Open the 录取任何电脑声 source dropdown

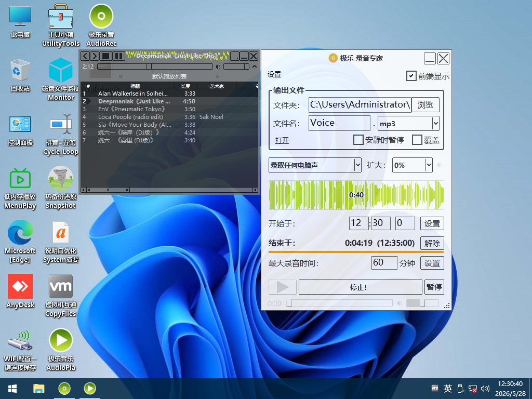point(315,165)
